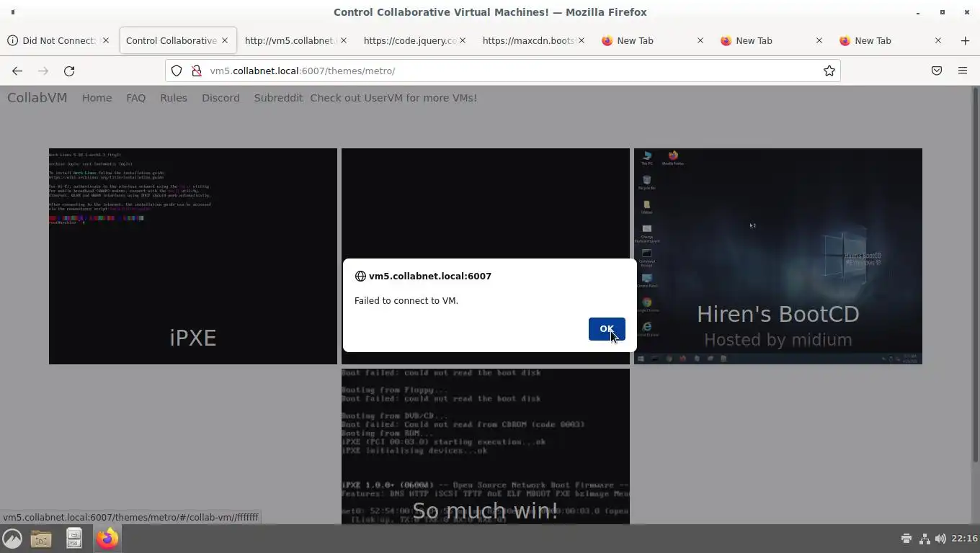Screen dimensions: 980x553
Task: Close the first New Tab tab
Action: pyautogui.click(x=700, y=40)
